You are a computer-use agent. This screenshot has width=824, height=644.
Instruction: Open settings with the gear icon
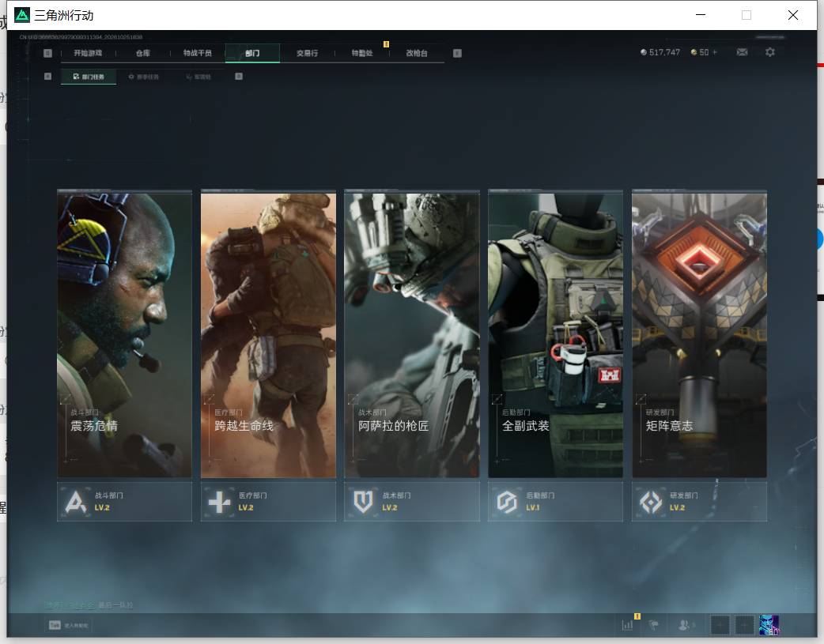click(770, 52)
